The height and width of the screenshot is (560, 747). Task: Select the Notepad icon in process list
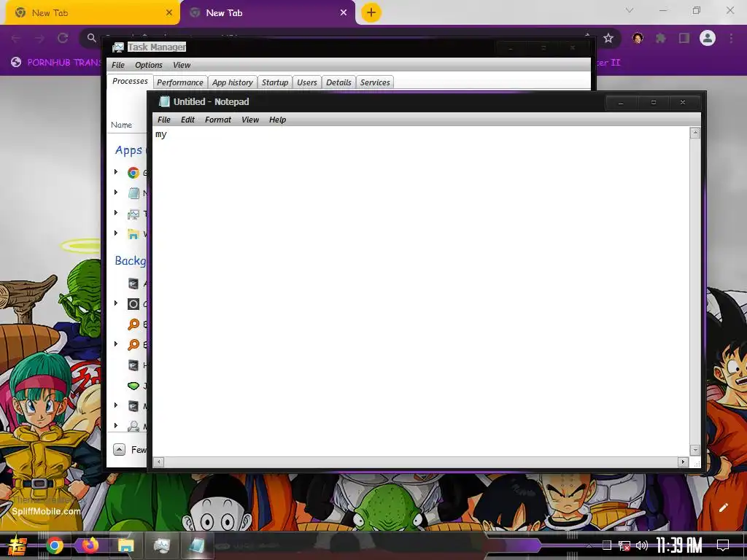click(x=133, y=192)
